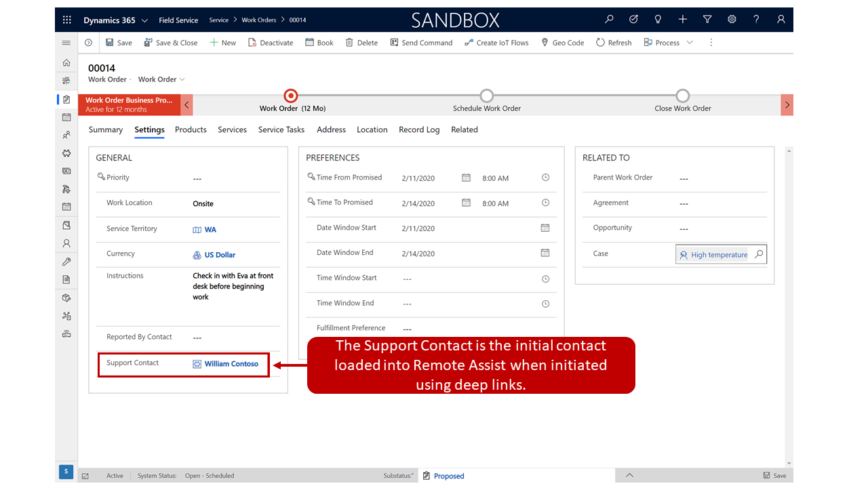Open Time Window End clock picker
868x488 pixels.
[x=545, y=304]
